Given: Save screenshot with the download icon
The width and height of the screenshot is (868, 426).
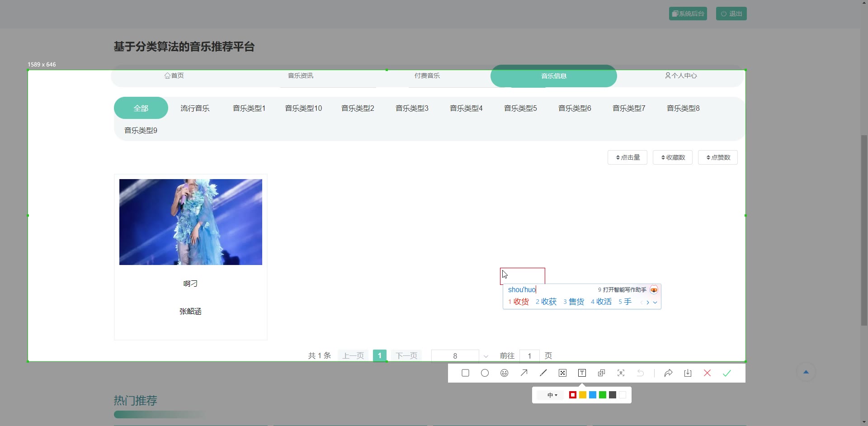Looking at the screenshot, I should (x=688, y=373).
